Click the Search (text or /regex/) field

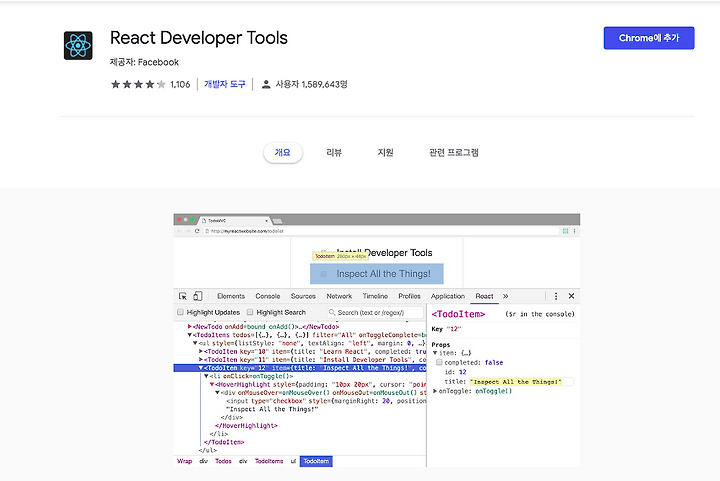(x=375, y=313)
